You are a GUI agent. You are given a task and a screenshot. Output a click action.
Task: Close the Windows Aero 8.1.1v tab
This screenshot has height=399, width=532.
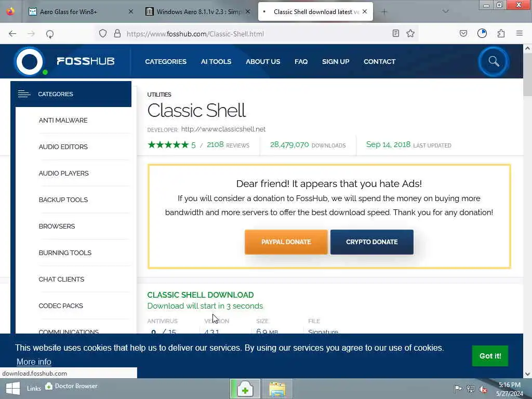(248, 11)
